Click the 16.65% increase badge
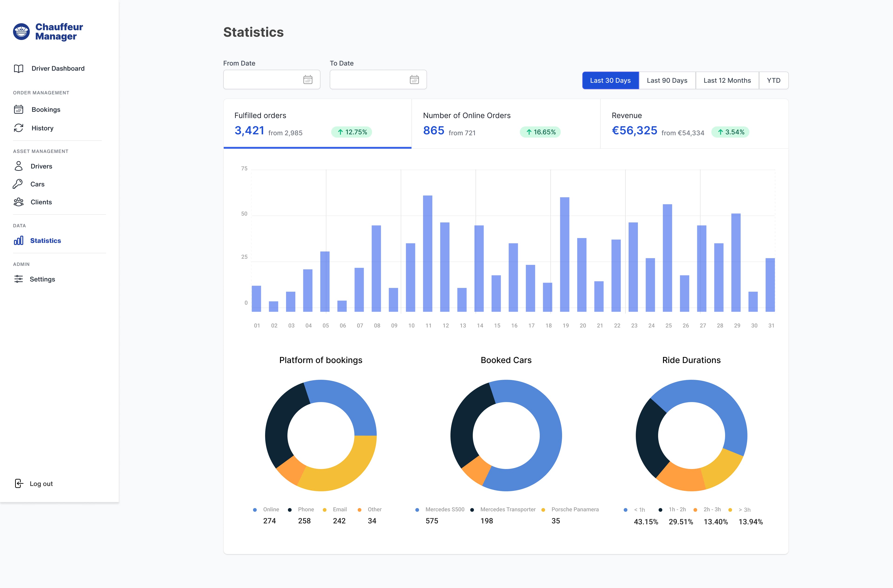This screenshot has height=588, width=893. [540, 132]
